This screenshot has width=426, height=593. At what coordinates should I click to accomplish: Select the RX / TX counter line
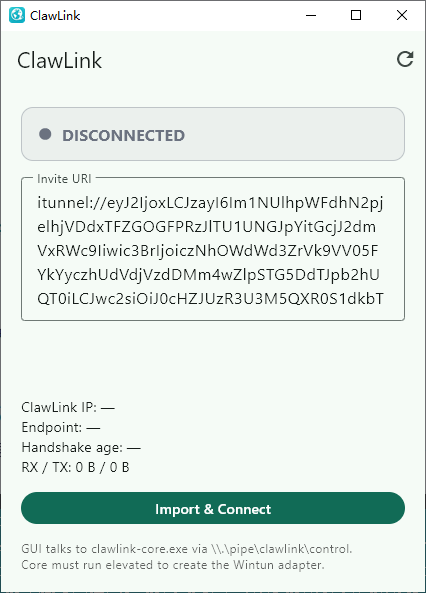75,467
